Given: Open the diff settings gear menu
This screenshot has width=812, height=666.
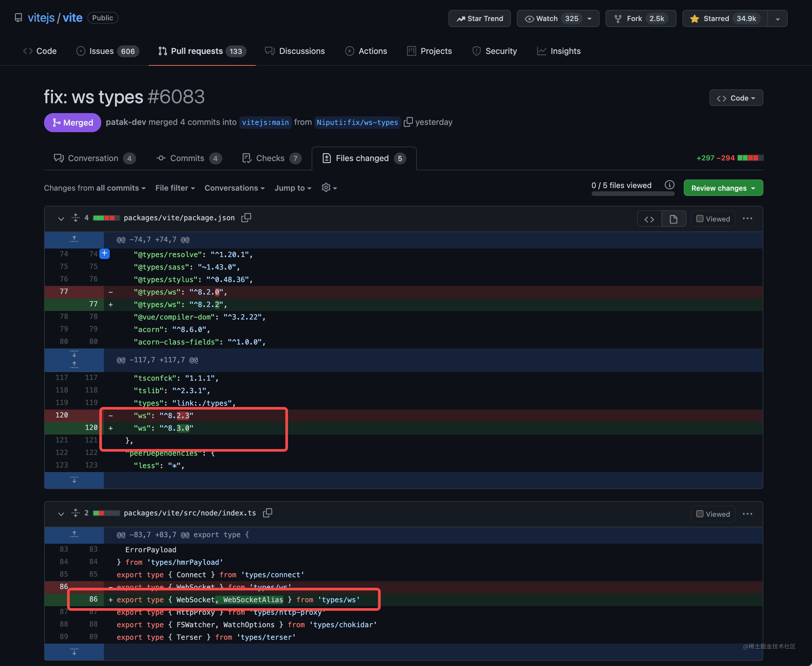Looking at the screenshot, I should pos(329,188).
